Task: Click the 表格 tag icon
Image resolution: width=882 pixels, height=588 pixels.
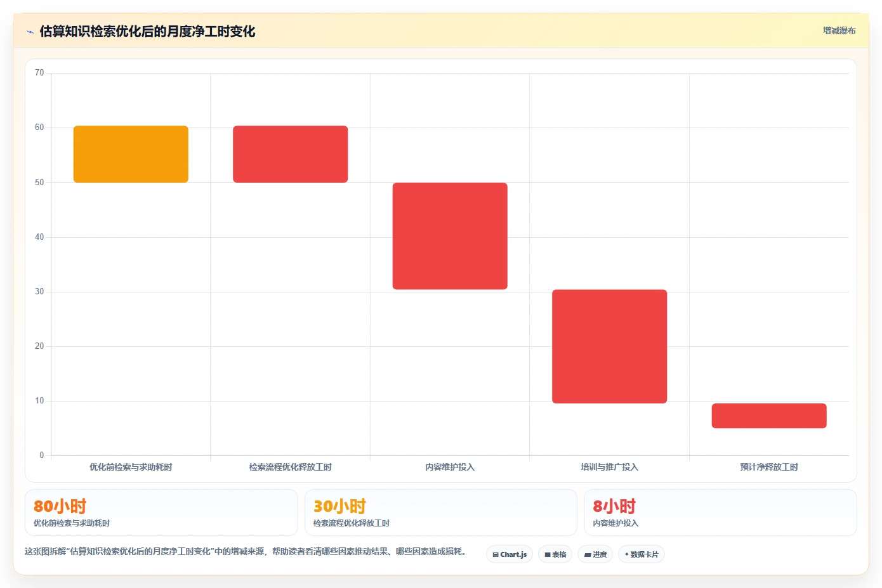Action: coord(548,554)
